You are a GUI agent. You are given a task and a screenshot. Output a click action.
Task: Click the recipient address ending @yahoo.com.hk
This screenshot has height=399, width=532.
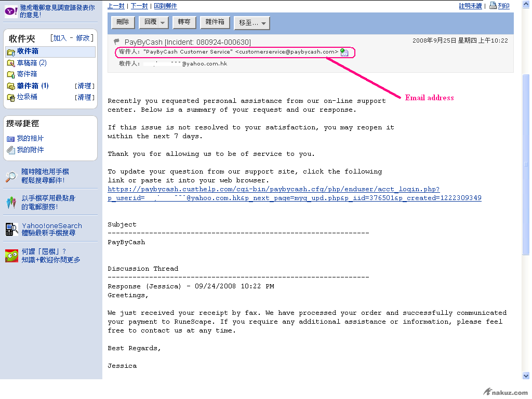point(185,64)
